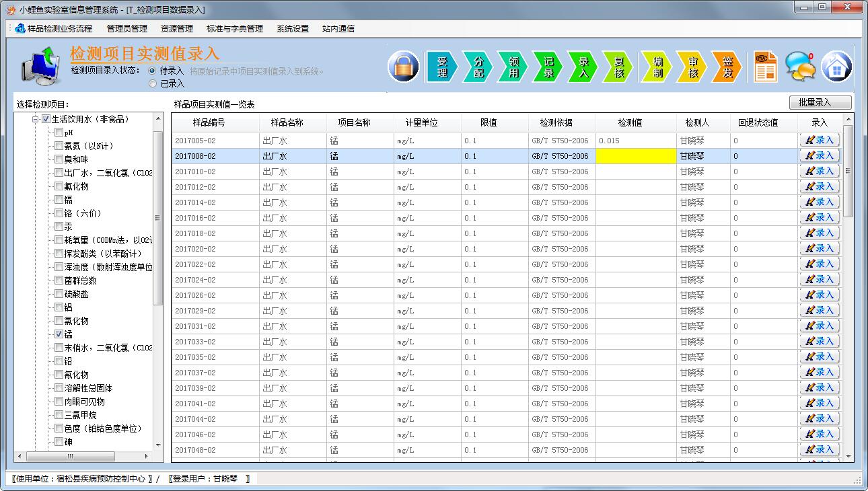
Task: Go to the 复核 workflow step
Action: [619, 67]
